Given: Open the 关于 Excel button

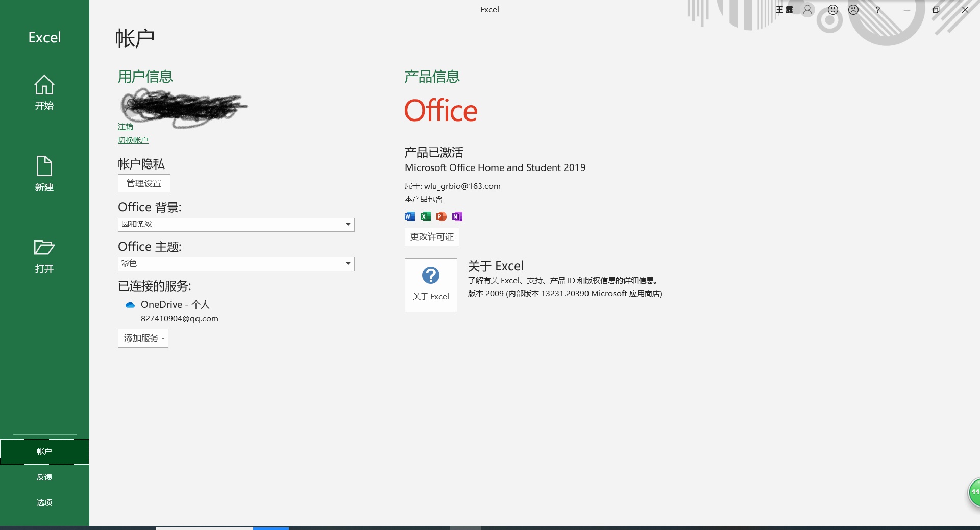Looking at the screenshot, I should (431, 285).
